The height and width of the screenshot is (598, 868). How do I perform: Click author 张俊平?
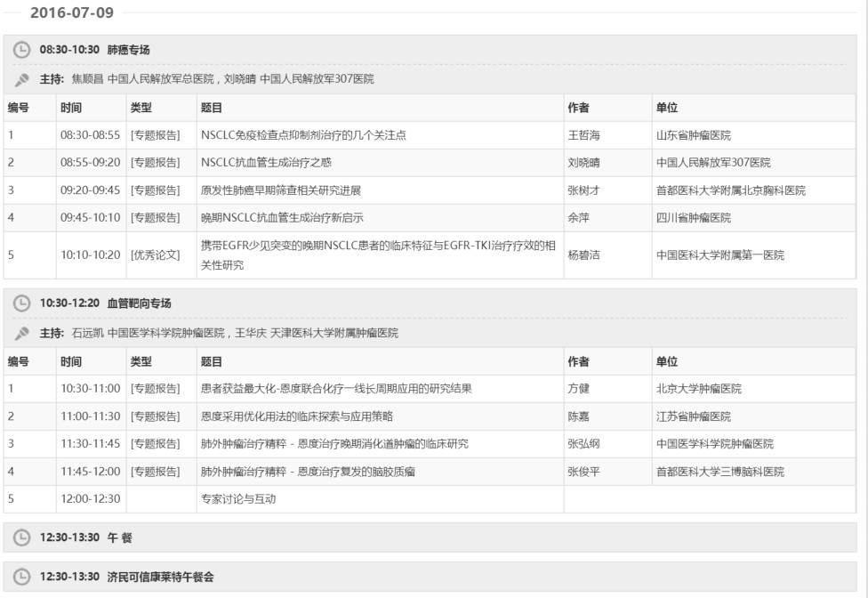pyautogui.click(x=583, y=472)
